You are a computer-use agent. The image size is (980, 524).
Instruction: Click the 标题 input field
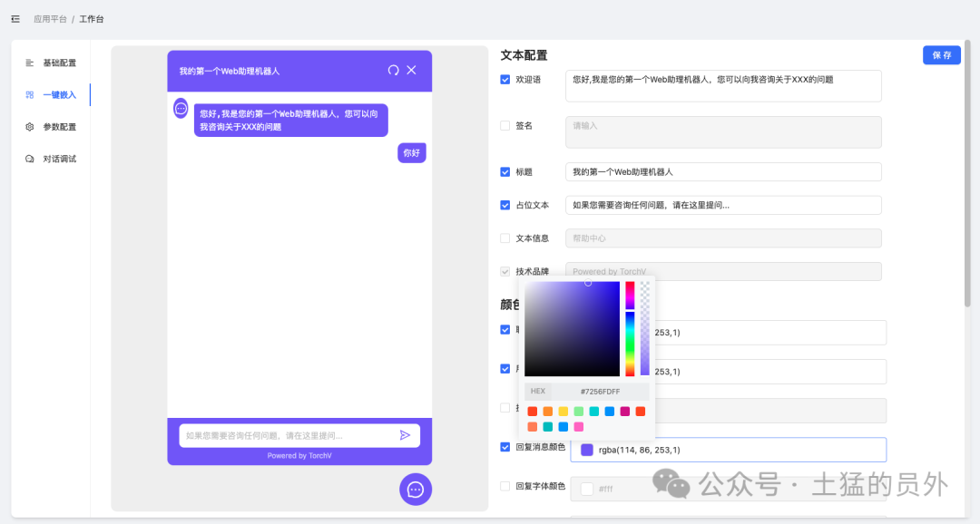(723, 171)
